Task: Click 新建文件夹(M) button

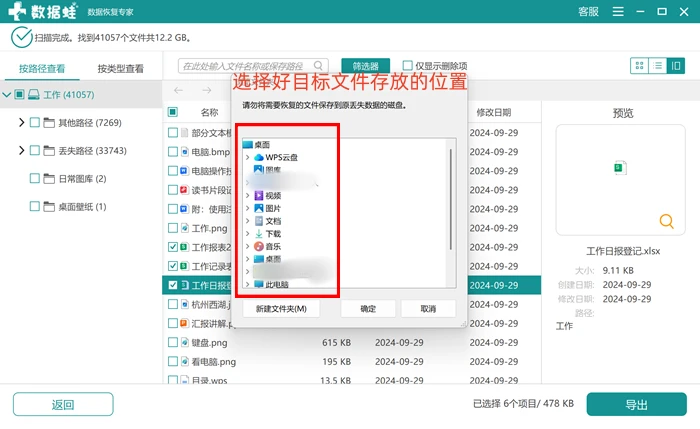Action: tap(281, 308)
